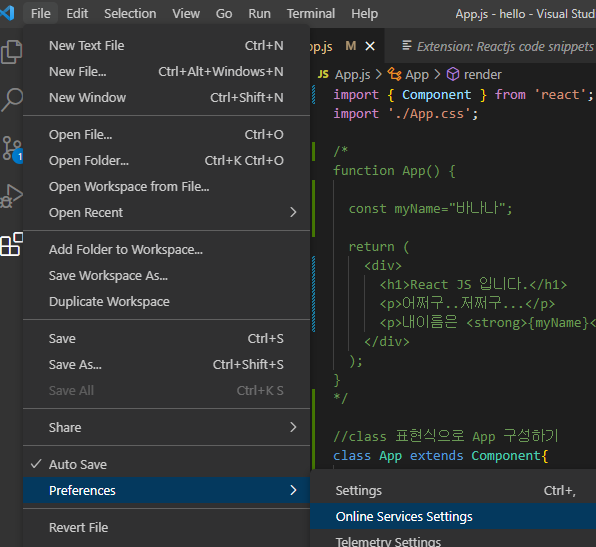The width and height of the screenshot is (596, 547).
Task: Open the Selection menu
Action: coord(130,14)
